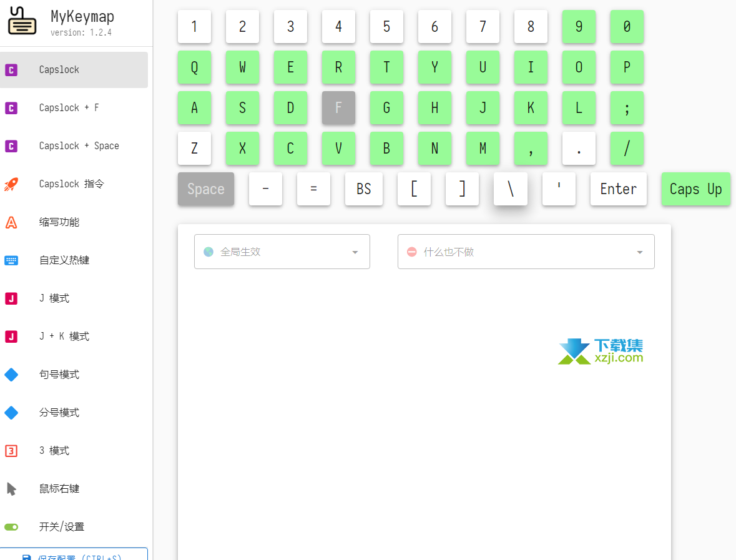Select the BS backspace key
This screenshot has width=736, height=560.
pyautogui.click(x=364, y=189)
